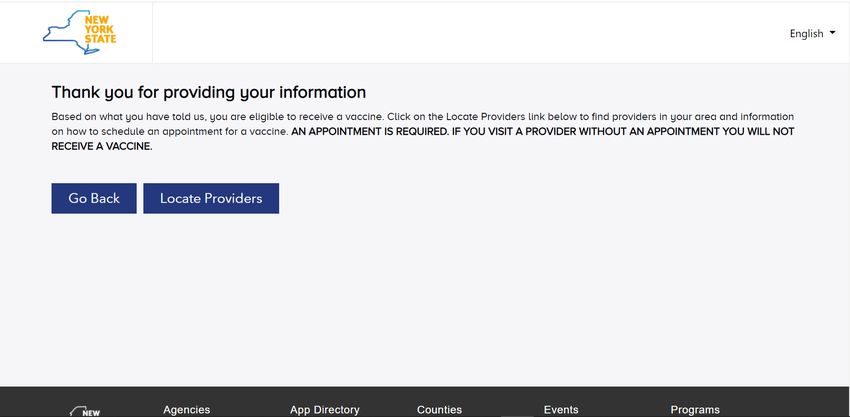Open Agencies in the footer menu

pyautogui.click(x=186, y=410)
